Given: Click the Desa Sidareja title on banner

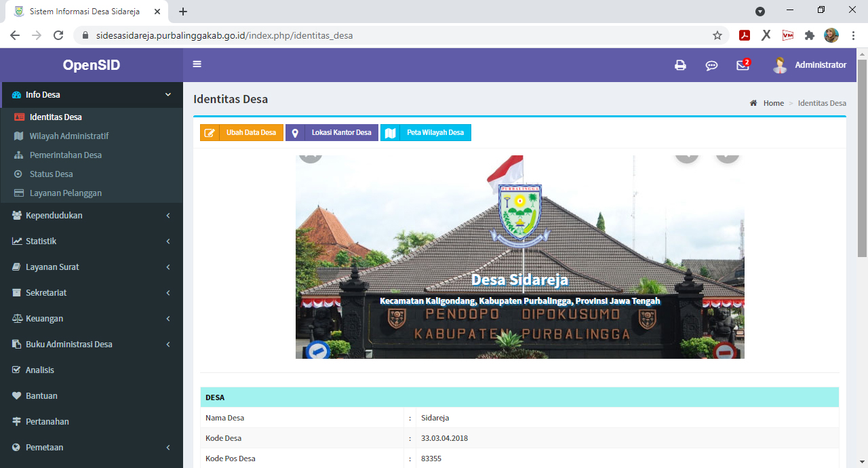Looking at the screenshot, I should pos(519,279).
